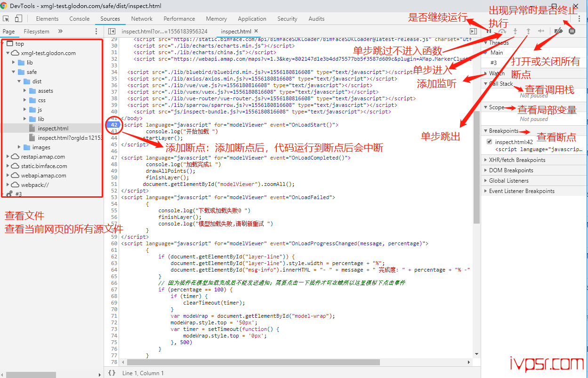Collapse the dist folder
The height and width of the screenshot is (378, 588).
(19, 81)
